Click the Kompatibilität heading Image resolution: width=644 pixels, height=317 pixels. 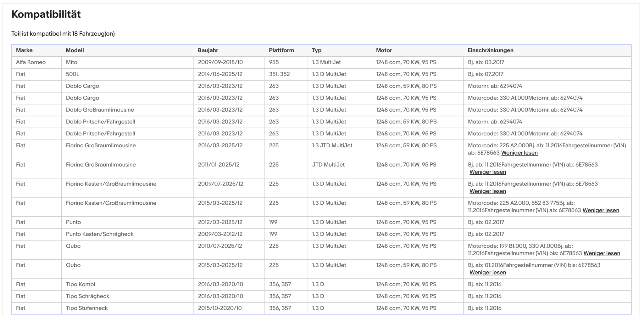(46, 14)
